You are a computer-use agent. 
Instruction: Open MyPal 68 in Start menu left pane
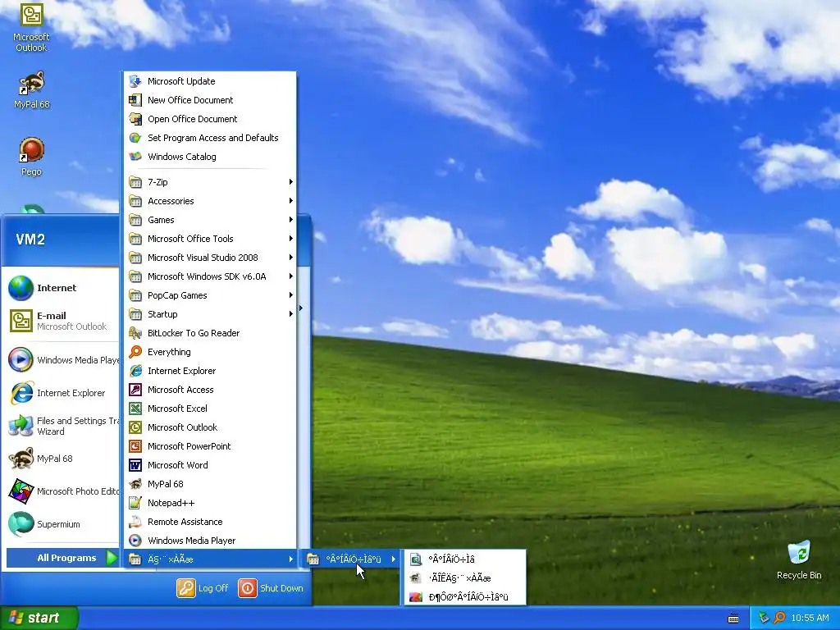(62, 459)
